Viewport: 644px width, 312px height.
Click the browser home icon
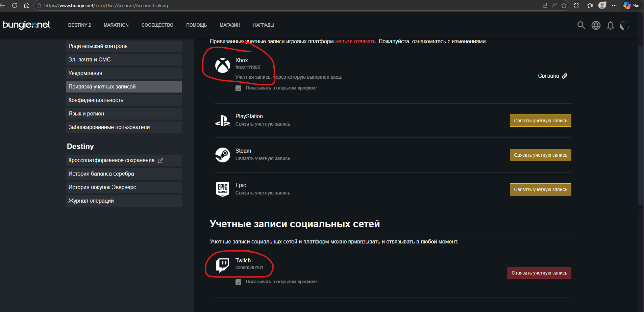click(x=27, y=5)
